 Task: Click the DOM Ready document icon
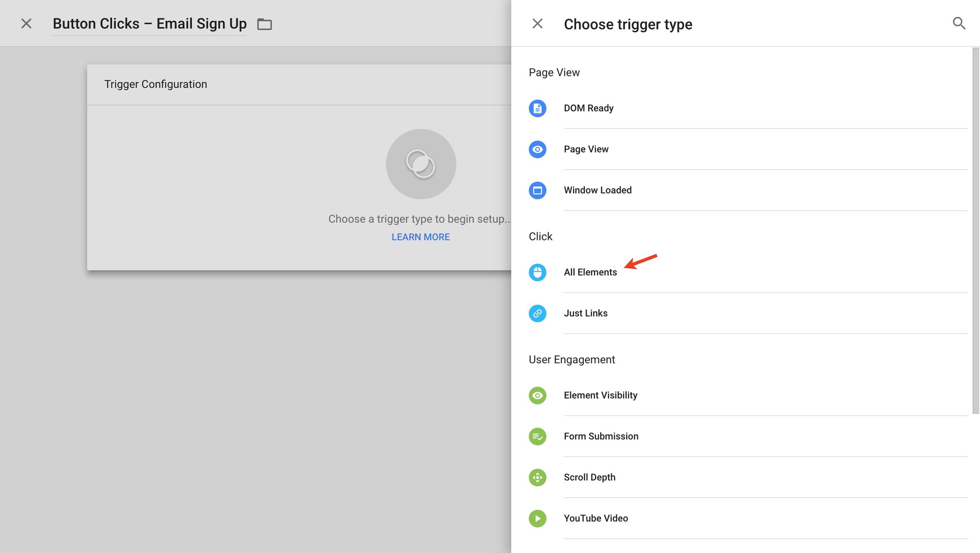537,108
